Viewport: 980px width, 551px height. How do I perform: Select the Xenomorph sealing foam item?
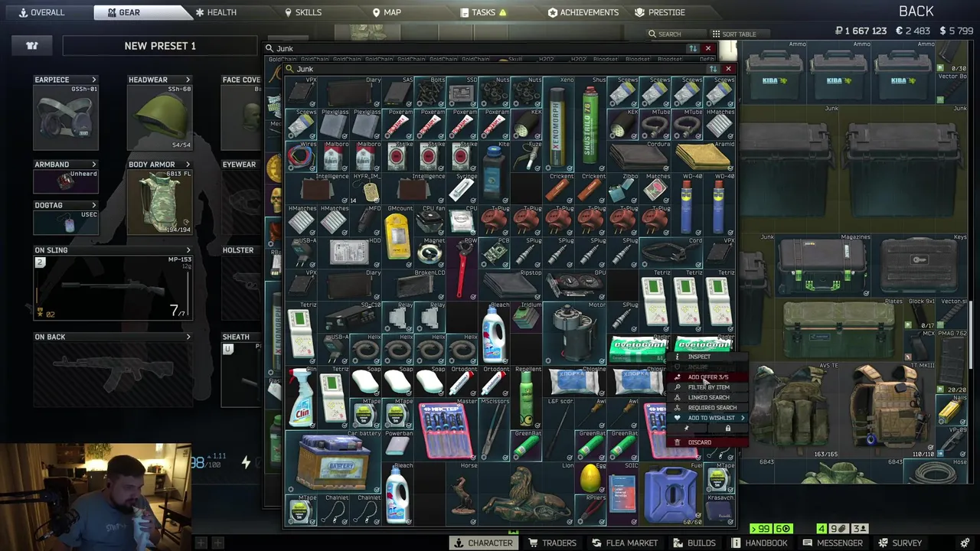point(558,123)
